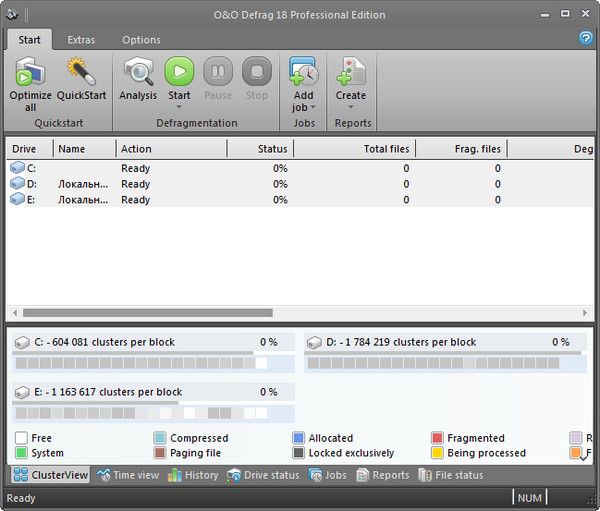Open the Create reports dropdown
The width and height of the screenshot is (600, 511).
(x=350, y=106)
